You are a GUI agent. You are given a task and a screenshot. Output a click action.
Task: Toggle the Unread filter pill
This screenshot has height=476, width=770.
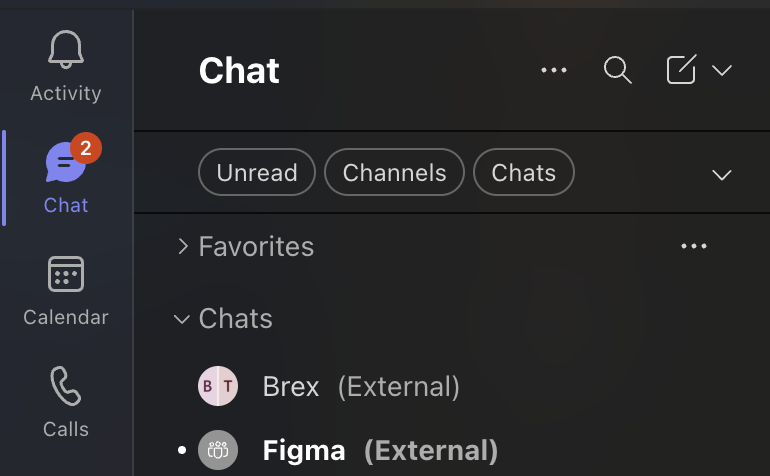pos(257,172)
